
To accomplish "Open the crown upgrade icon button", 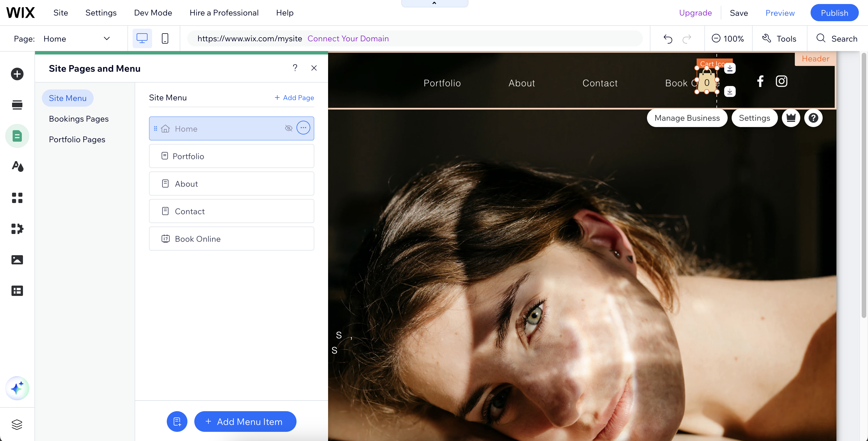I will coord(791,118).
